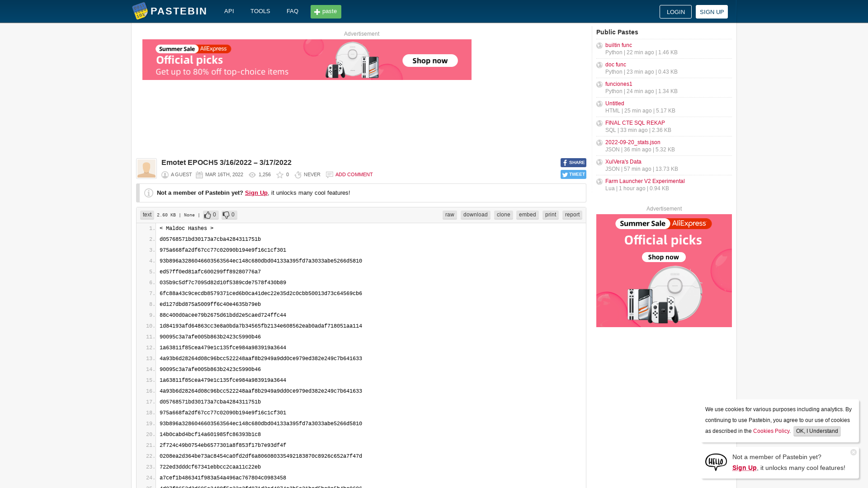Click Sign Up link in member notice
Image resolution: width=868 pixels, height=488 pixels.
point(256,193)
